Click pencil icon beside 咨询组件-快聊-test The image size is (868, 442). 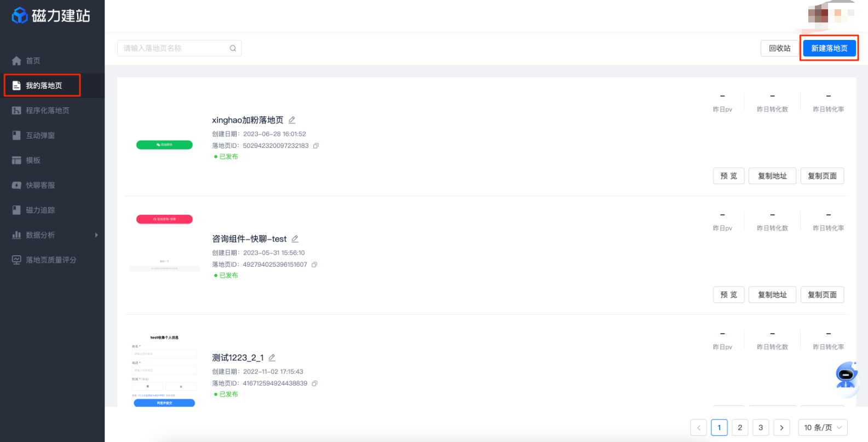click(295, 239)
